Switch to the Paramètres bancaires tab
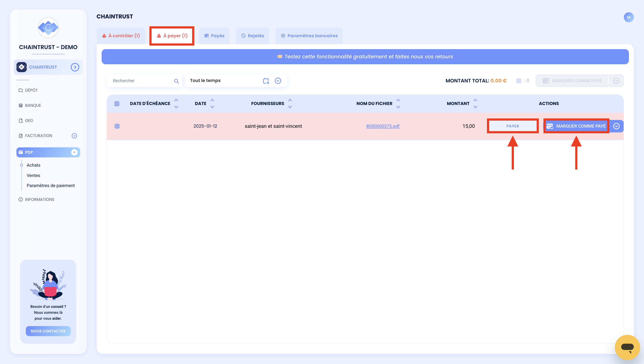 click(309, 36)
